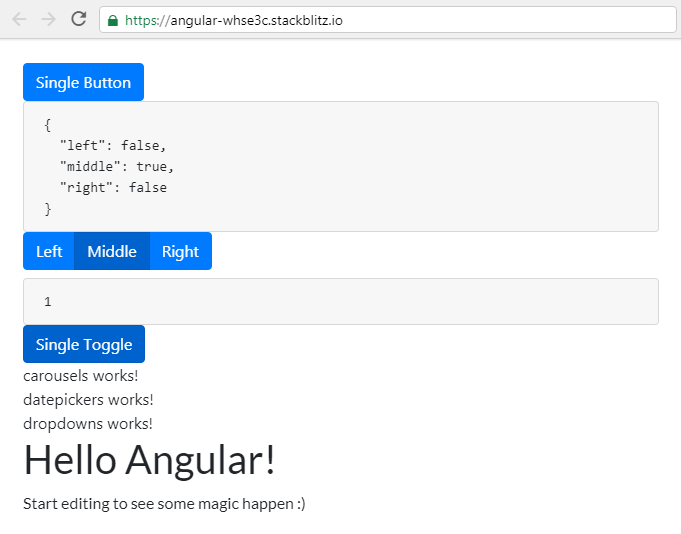This screenshot has height=534, width=681.
Task: Click the green padlock security icon
Action: (x=113, y=20)
